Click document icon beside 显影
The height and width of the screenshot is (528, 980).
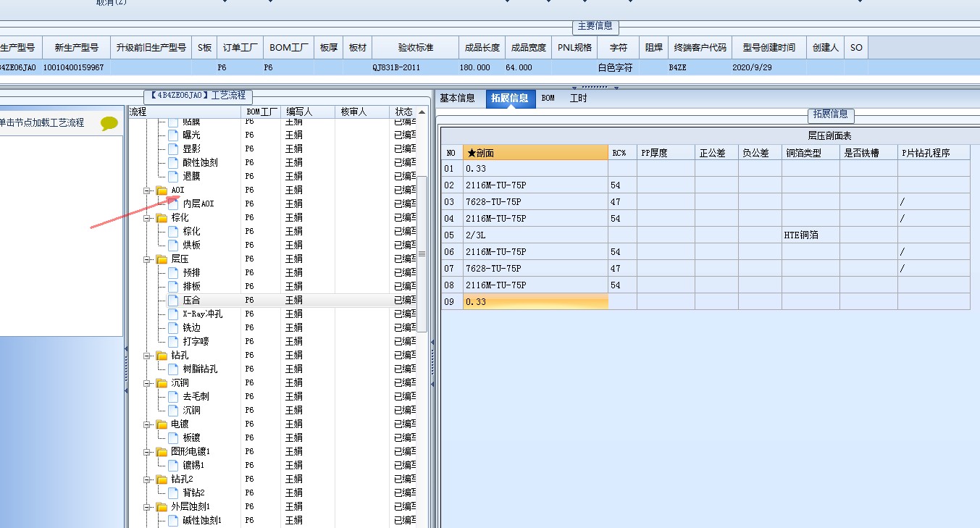[173, 148]
